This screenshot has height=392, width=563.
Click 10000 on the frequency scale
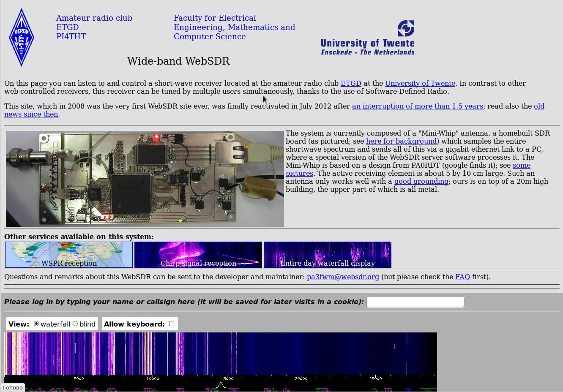tap(153, 378)
